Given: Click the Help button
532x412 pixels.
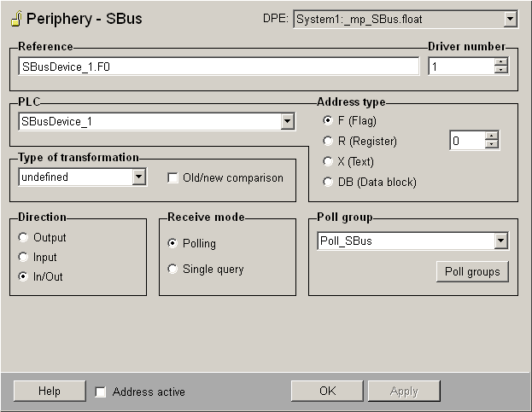Looking at the screenshot, I should [x=49, y=391].
